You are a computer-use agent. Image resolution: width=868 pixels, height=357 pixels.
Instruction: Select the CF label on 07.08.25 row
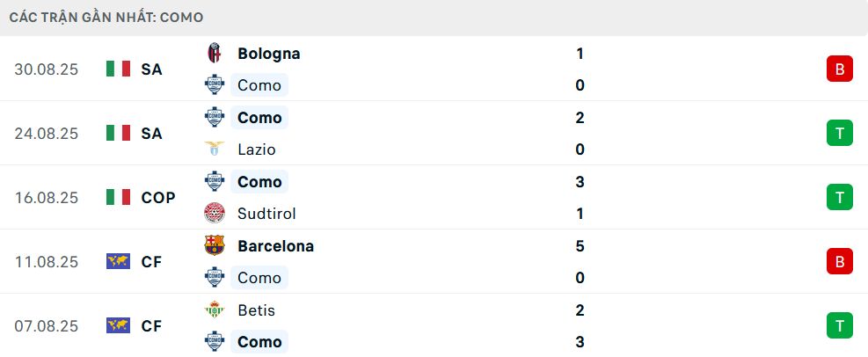[x=151, y=325]
